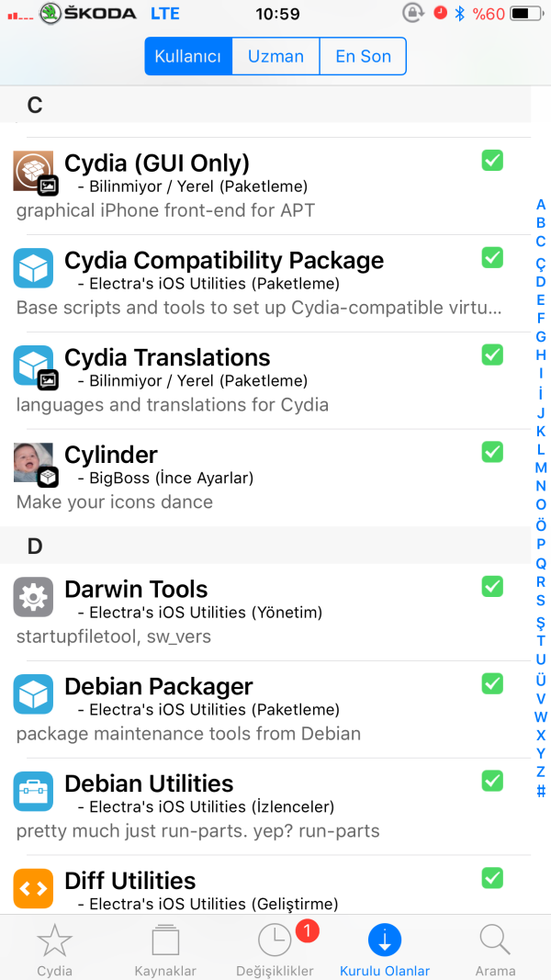551x980 pixels.
Task: Tap the Cydia (GUI Only) package icon
Action: click(33, 171)
